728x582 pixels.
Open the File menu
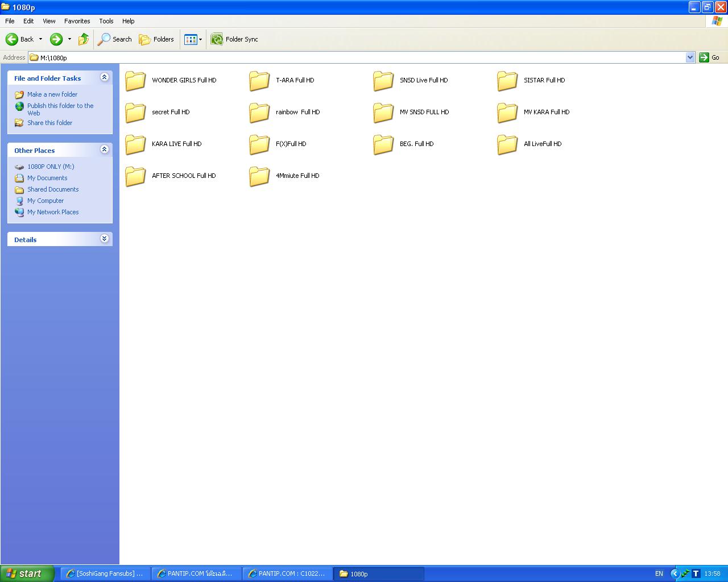pos(10,21)
